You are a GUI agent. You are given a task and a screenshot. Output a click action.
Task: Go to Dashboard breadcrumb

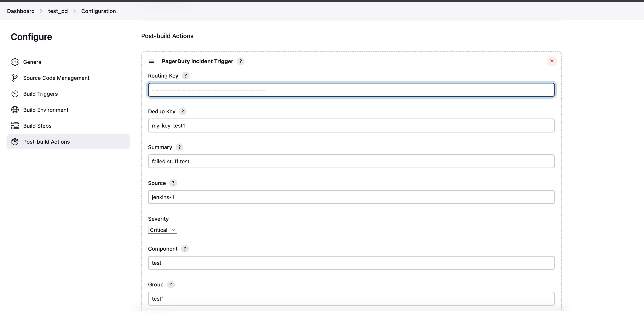21,11
